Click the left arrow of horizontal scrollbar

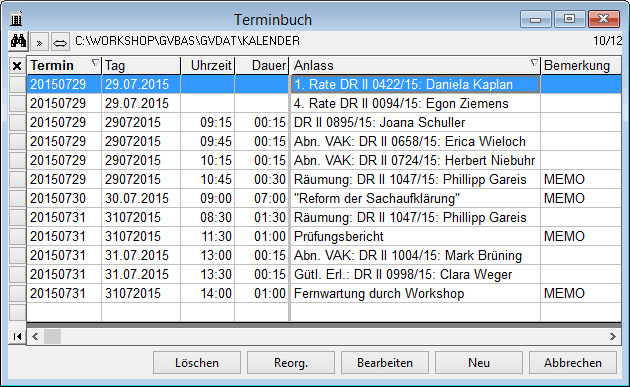[x=35, y=336]
